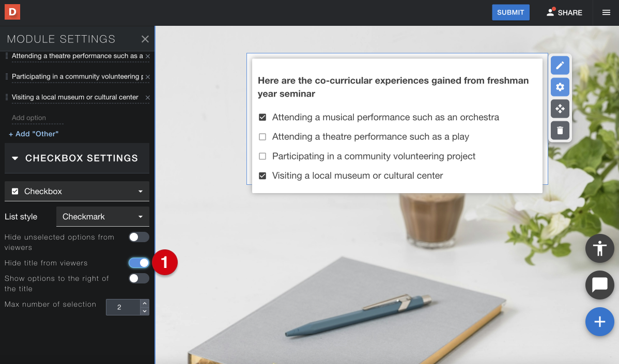Remove the theatre performance option

(148, 56)
